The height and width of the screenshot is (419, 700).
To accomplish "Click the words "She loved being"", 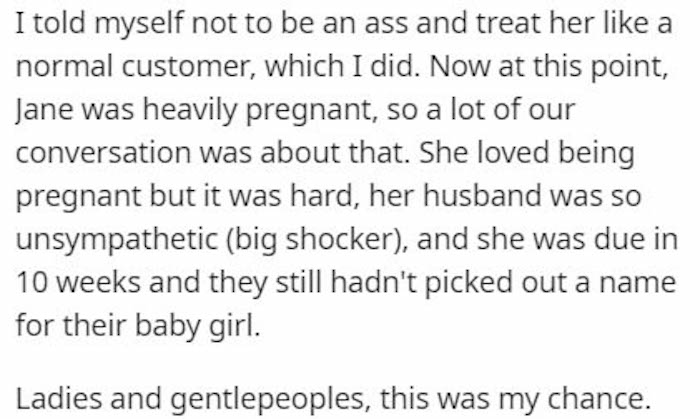I will [527, 153].
